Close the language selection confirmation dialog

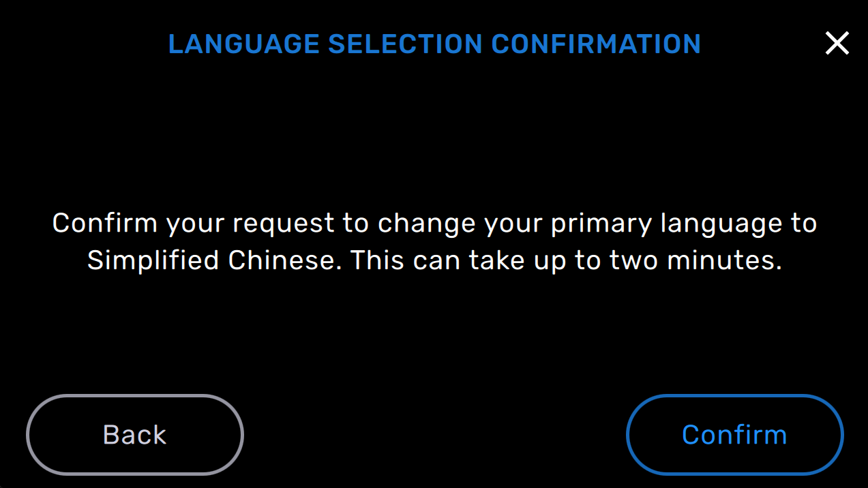tap(837, 43)
